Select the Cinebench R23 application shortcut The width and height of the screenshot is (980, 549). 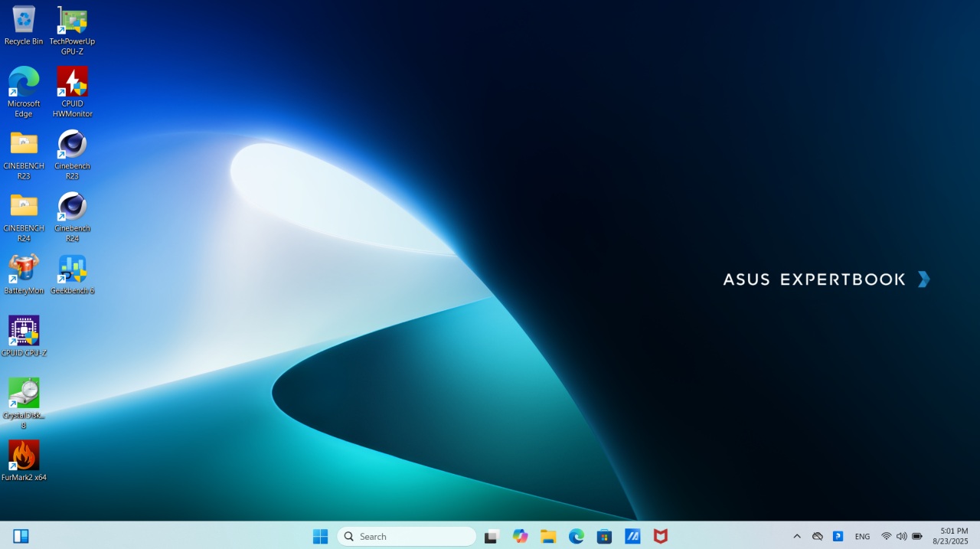pyautogui.click(x=72, y=145)
